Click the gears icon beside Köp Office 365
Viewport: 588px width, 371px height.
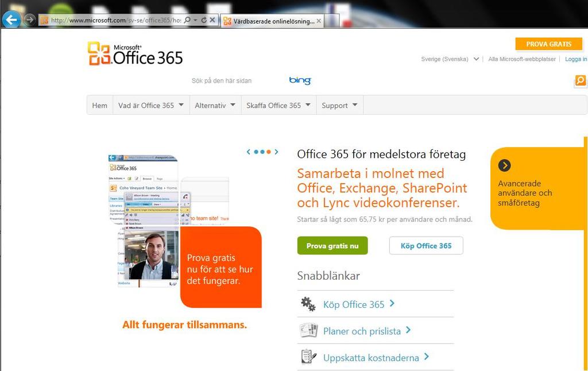coord(308,304)
